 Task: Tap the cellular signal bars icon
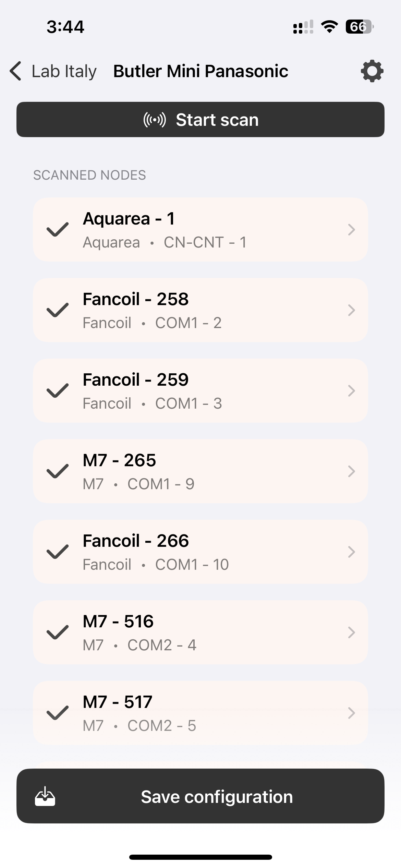[303, 27]
